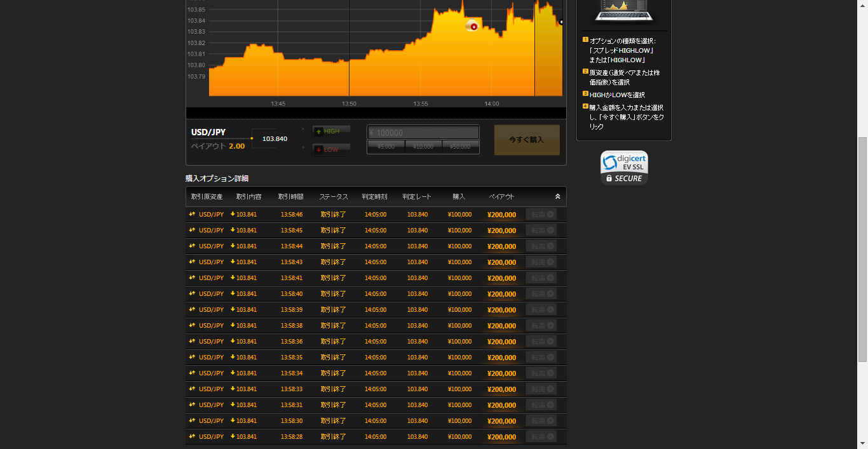Click the HIGH option button

pos(331,131)
